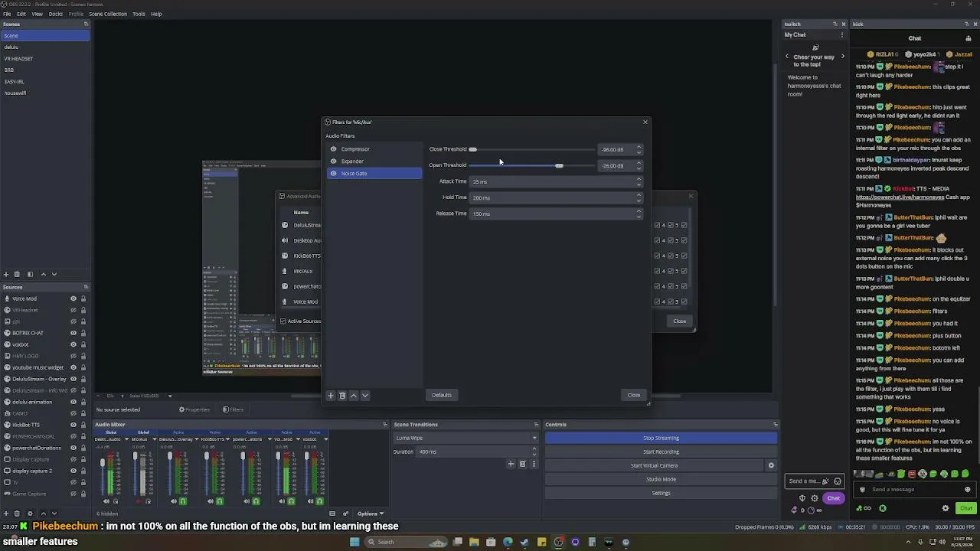
Task: Open Mic/Aux mixer channel menu
Action: click(155, 439)
